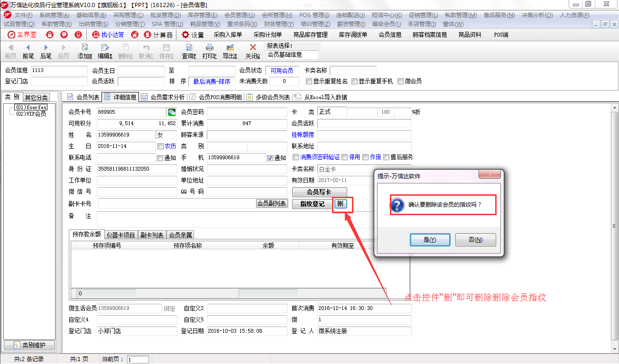Open the 多级会员列表 tab
Screen dimensions: 619x364
268,97
